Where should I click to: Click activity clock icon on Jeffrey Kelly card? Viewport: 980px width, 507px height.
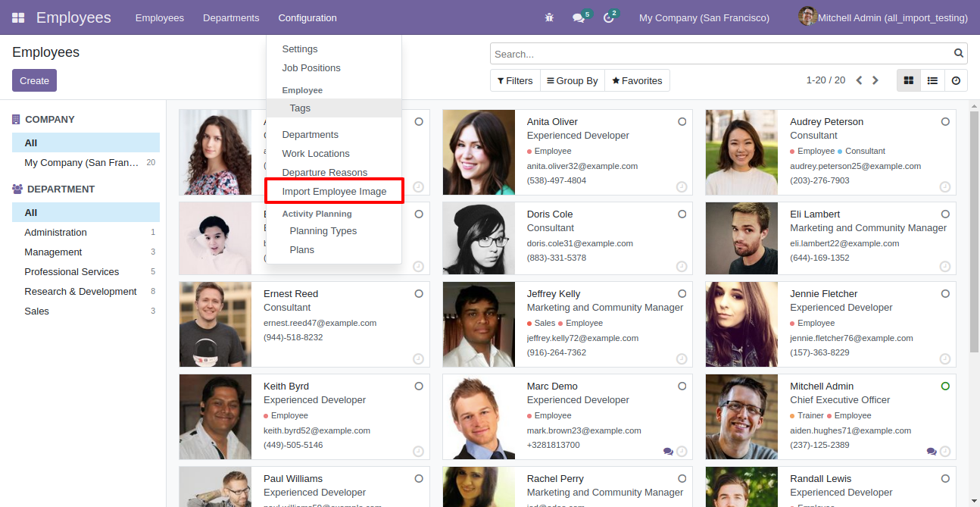click(682, 358)
